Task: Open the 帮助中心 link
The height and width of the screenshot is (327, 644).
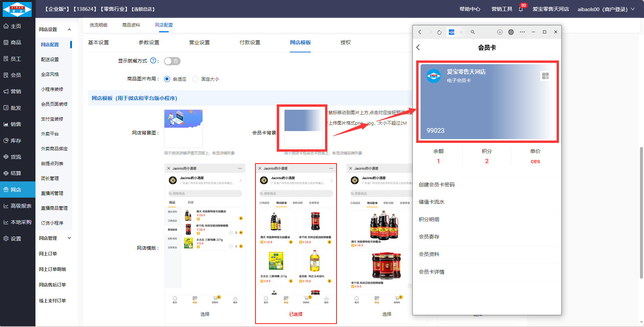Action: click(x=469, y=9)
